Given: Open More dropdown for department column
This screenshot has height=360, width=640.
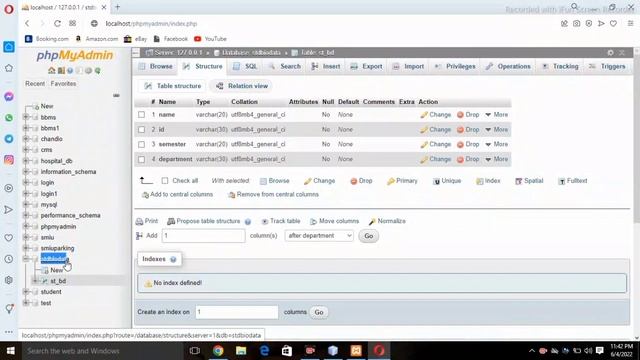Looking at the screenshot, I should click(x=497, y=159).
